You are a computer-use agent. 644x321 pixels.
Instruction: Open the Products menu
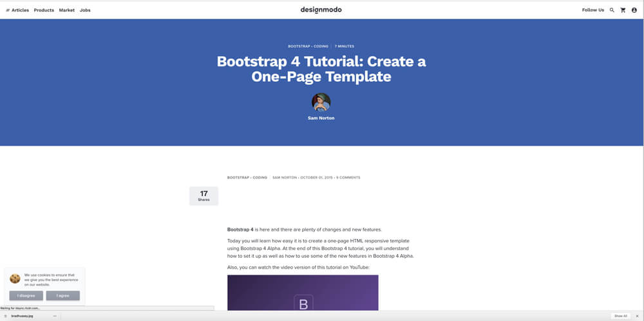click(44, 10)
